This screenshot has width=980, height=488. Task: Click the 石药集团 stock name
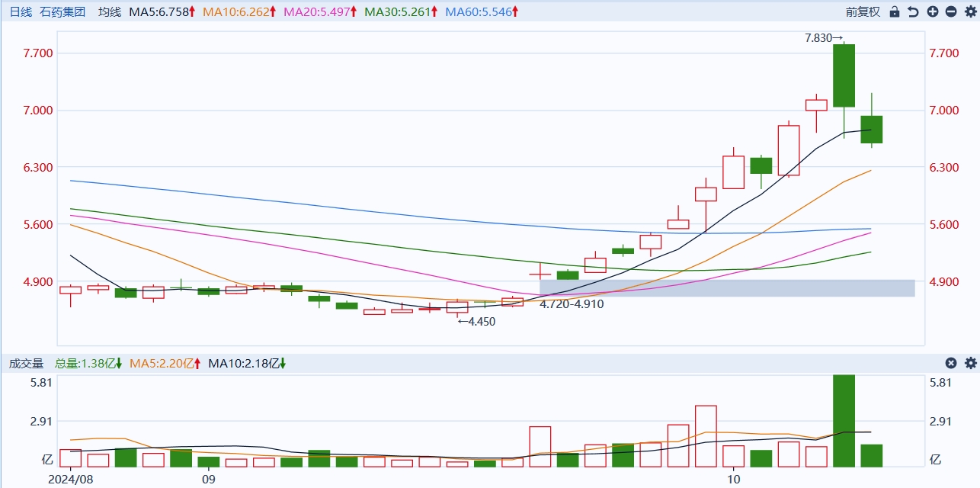pyautogui.click(x=62, y=11)
